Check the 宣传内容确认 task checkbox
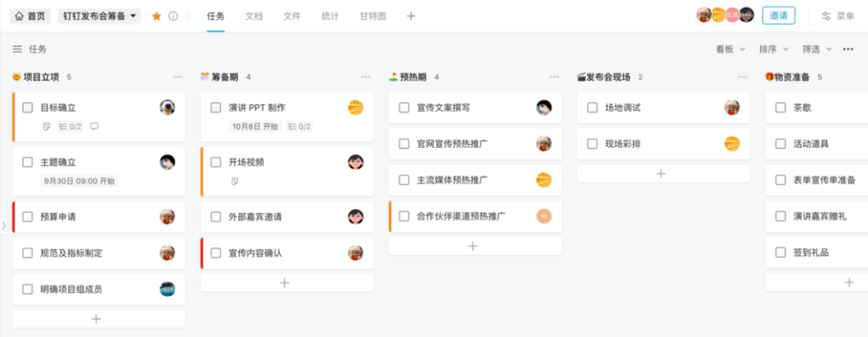The height and width of the screenshot is (337, 868). 216,253
